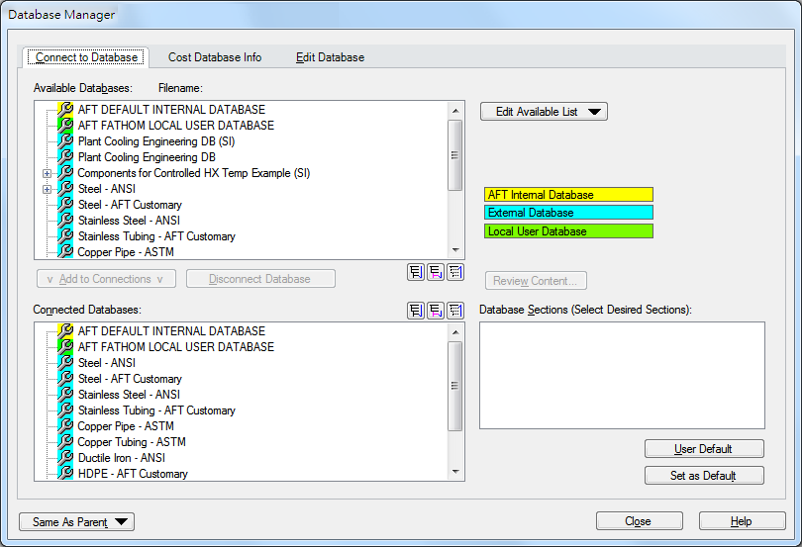Select Stainless Steel - ANSI in Available Databases
802x547 pixels.
(129, 221)
